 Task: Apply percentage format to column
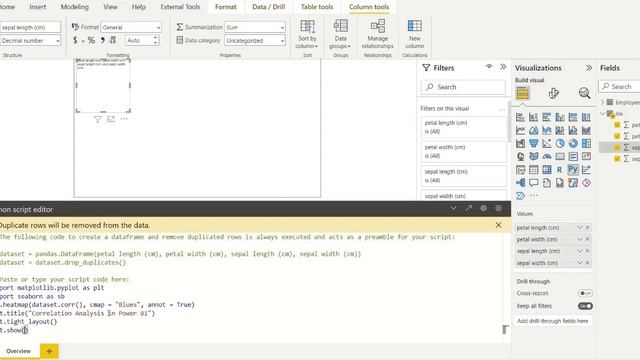point(91,40)
